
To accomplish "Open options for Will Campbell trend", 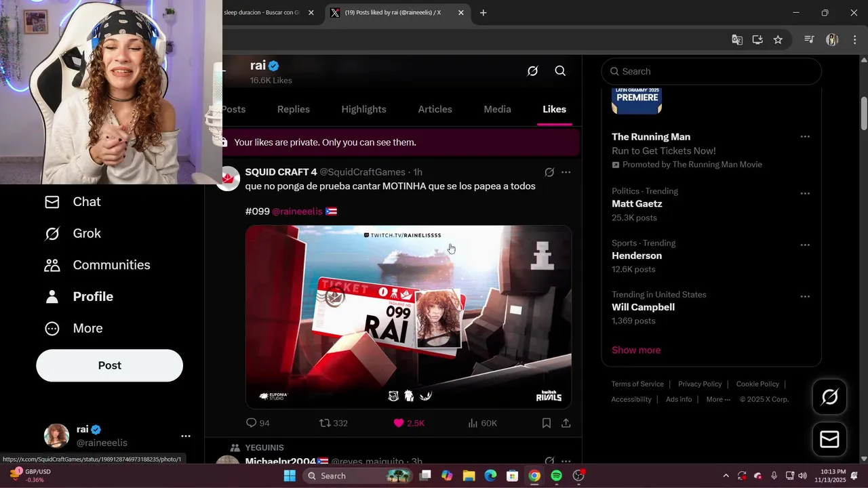I will click(805, 296).
